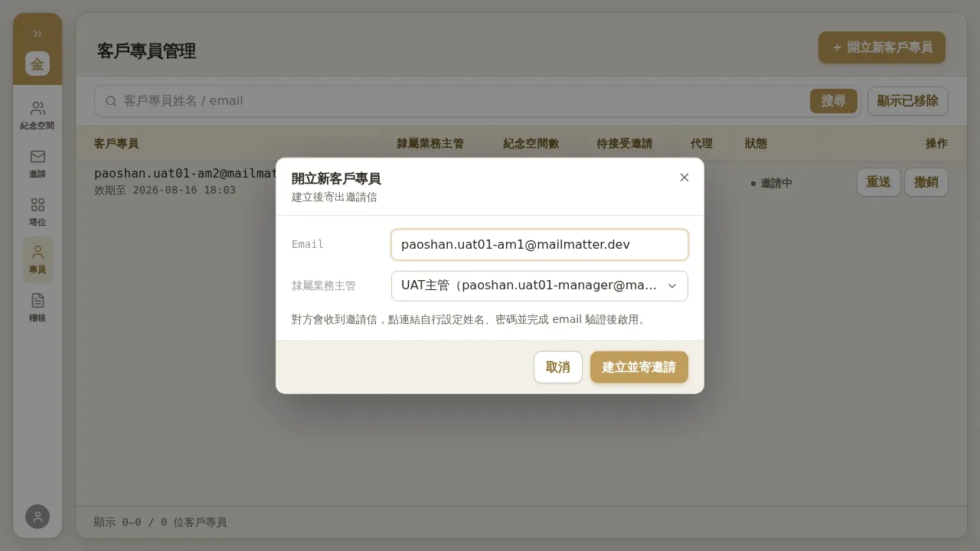Open user avatar at sidebar bottom
Image resolution: width=980 pixels, height=551 pixels.
(38, 517)
